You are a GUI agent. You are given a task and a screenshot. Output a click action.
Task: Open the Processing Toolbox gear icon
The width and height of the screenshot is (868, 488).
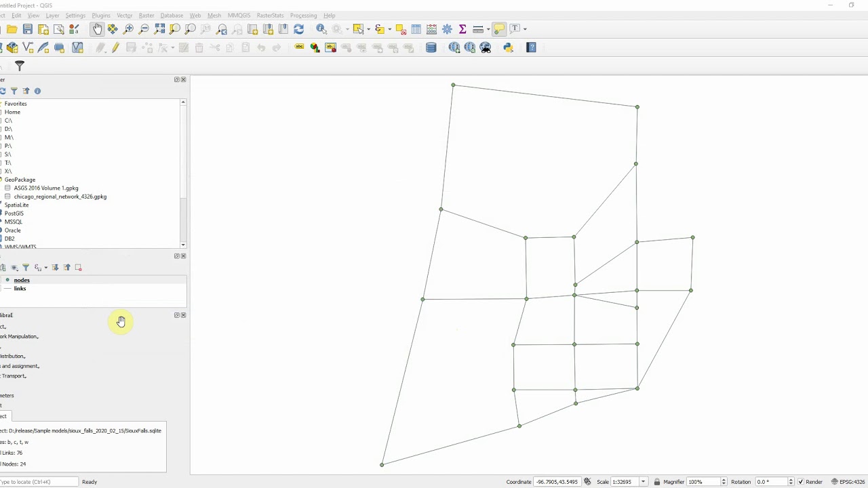tap(447, 29)
